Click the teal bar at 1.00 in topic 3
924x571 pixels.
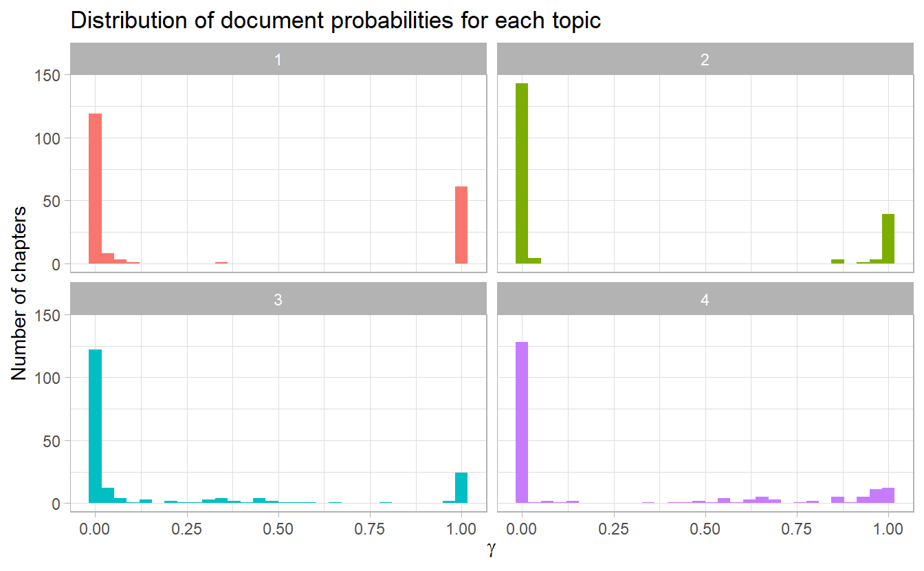tap(461, 488)
